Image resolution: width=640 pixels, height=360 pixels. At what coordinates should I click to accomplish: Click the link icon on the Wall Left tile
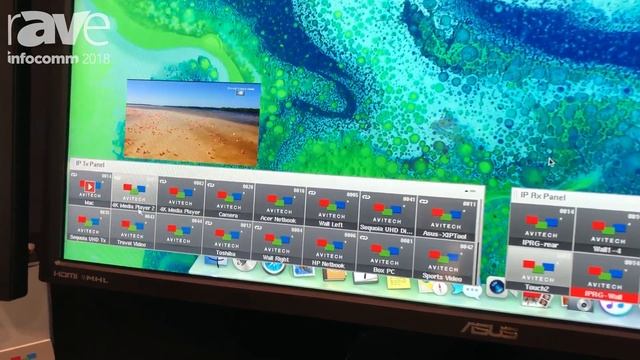[312, 193]
